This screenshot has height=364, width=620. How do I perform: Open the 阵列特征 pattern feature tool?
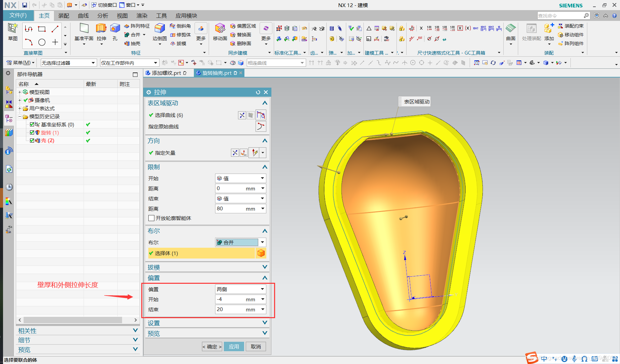137,26
